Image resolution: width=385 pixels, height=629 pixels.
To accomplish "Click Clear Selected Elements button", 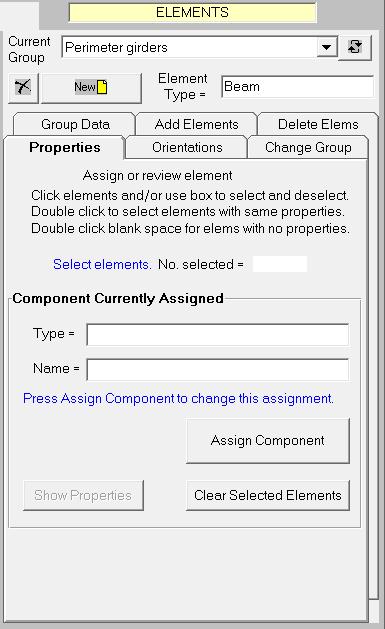I will (268, 495).
